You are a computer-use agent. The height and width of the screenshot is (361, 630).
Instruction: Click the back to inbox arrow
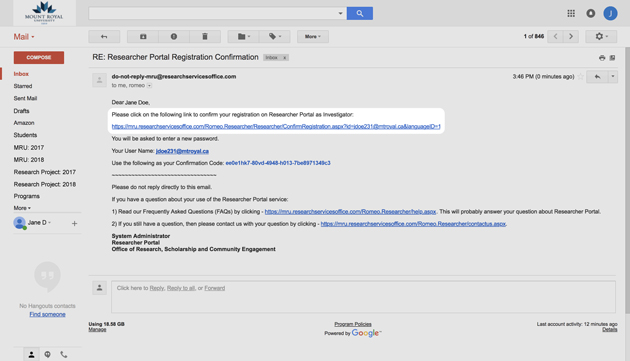click(104, 37)
